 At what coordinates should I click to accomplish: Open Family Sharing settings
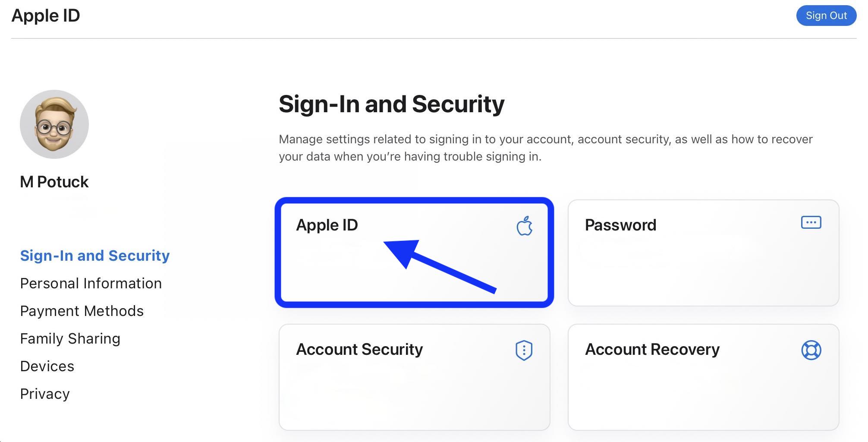tap(70, 338)
